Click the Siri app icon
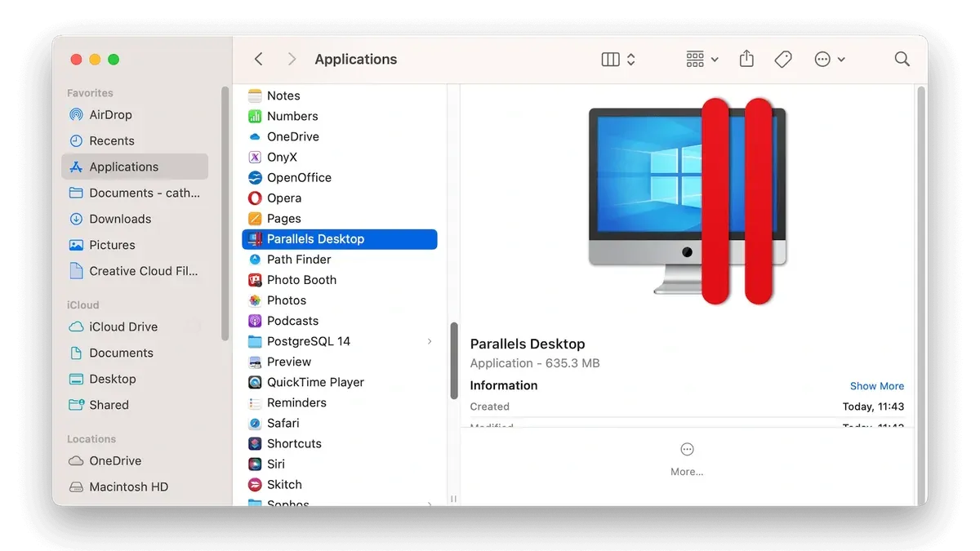Image resolution: width=980 pixels, height=551 pixels. coord(255,464)
